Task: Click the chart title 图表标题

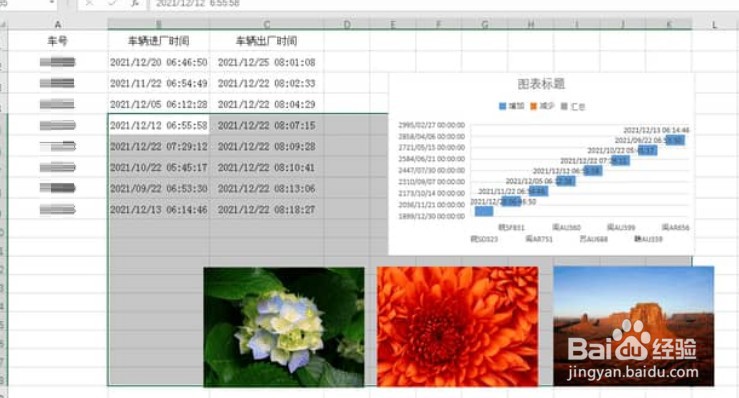Action: click(541, 84)
